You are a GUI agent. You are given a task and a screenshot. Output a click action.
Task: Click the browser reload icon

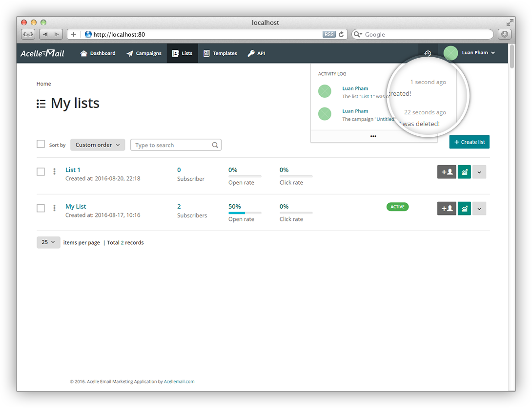tap(341, 34)
